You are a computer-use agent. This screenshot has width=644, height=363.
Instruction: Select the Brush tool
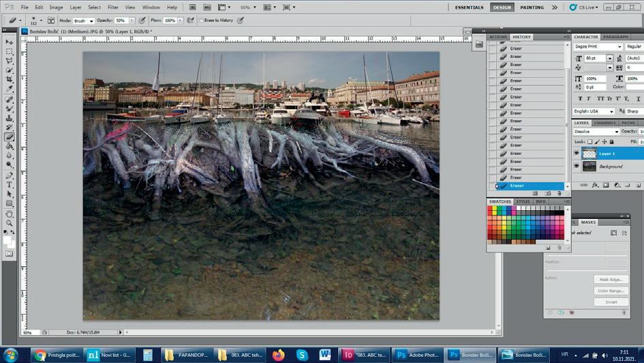coord(9,109)
